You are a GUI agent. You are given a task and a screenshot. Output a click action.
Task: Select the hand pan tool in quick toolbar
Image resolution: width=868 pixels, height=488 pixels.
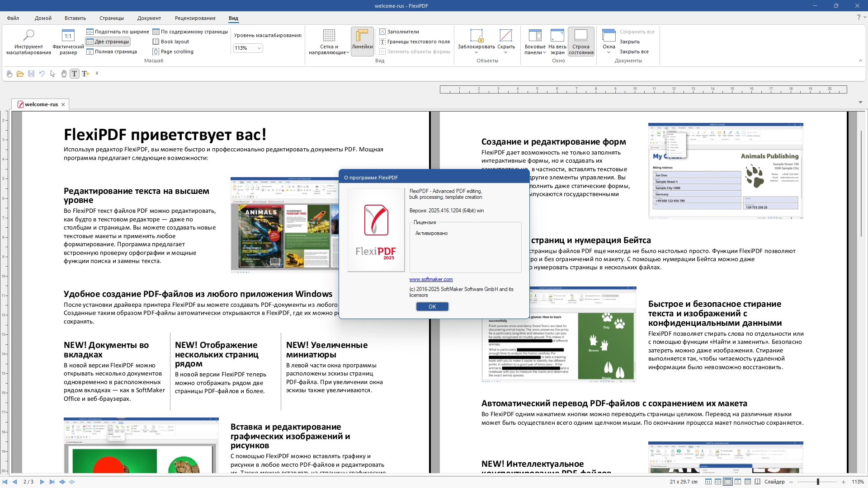(x=64, y=74)
